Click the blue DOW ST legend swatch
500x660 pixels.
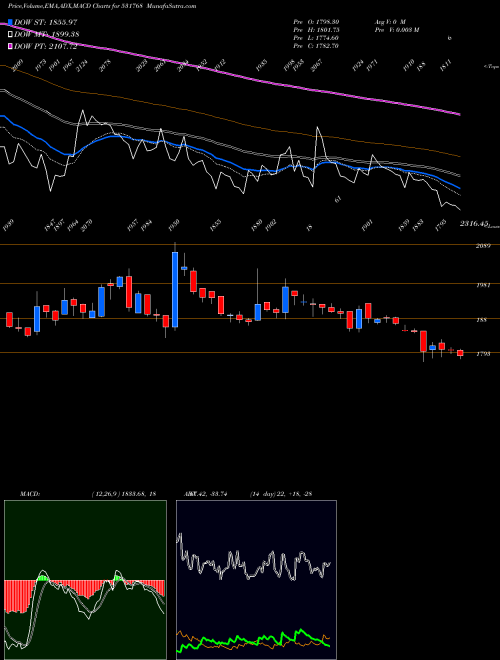pyautogui.click(x=10, y=22)
